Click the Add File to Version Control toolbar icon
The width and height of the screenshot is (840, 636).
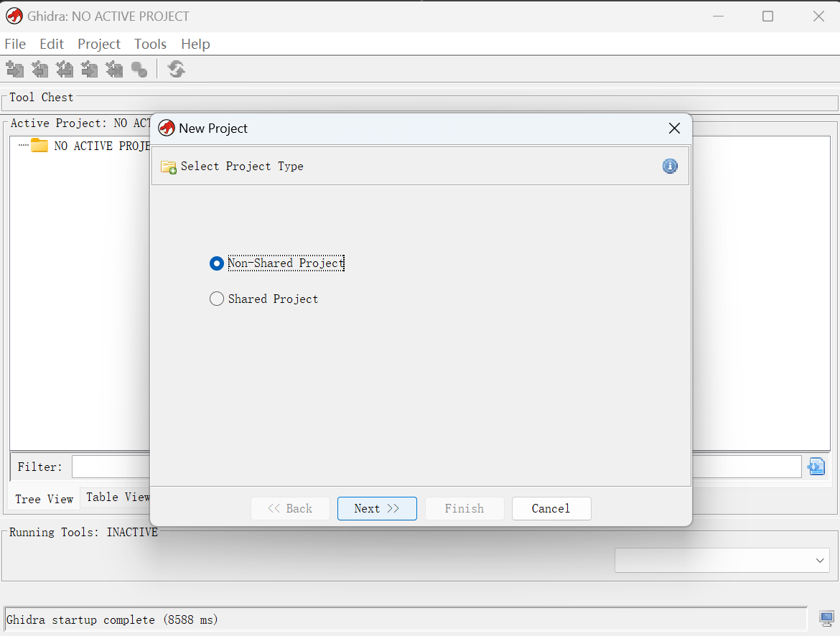14,69
